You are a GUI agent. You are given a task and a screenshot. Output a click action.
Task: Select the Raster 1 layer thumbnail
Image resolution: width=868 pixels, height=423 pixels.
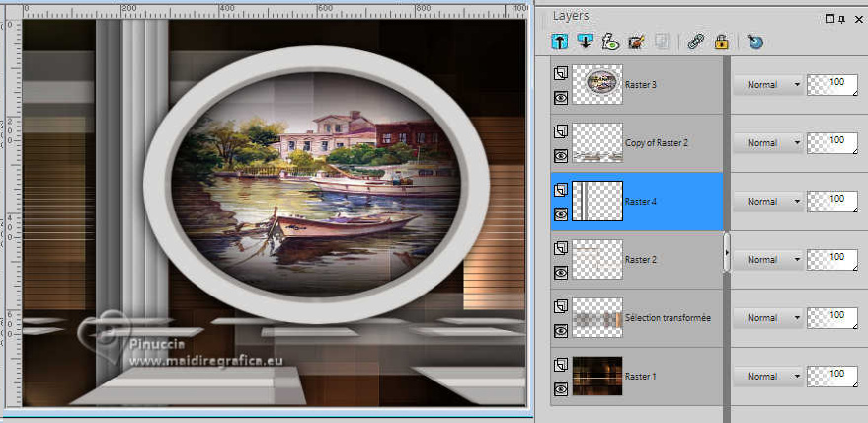pyautogui.click(x=597, y=376)
